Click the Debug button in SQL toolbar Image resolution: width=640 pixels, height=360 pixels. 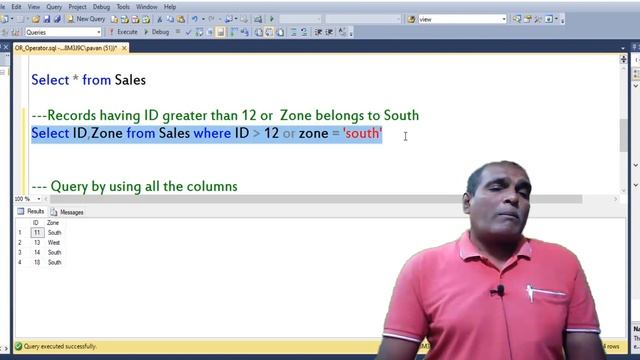(156, 32)
